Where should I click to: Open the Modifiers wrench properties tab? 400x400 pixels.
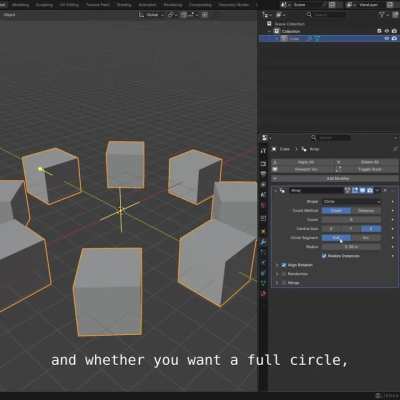point(263,242)
